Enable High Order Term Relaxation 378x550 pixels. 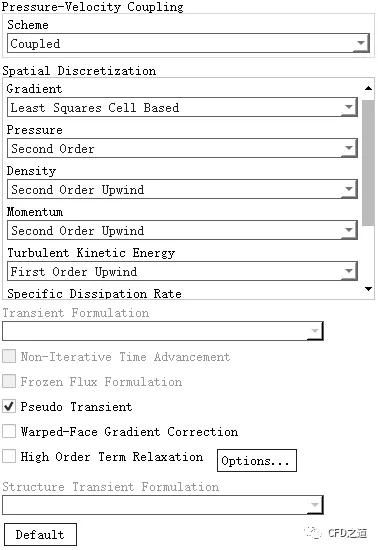click(9, 456)
